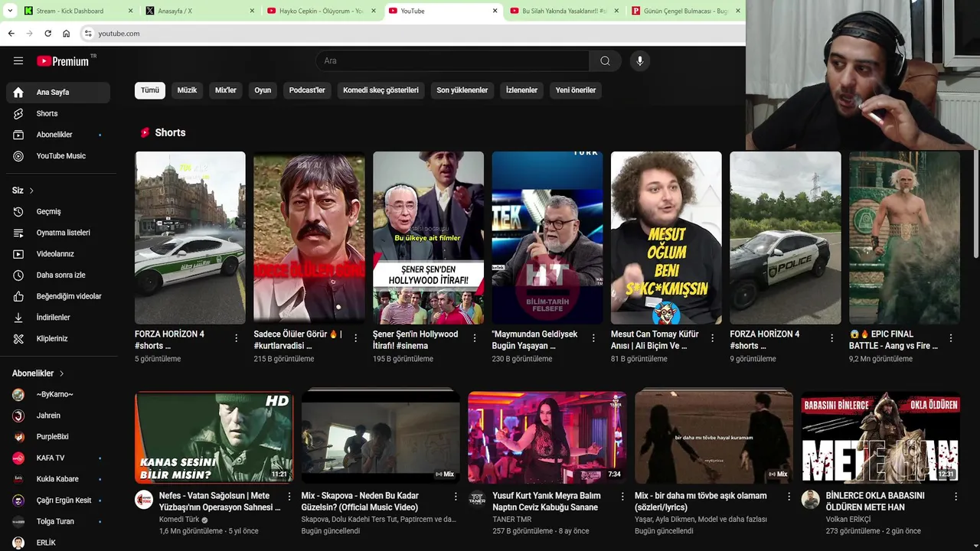Open Abonelikler feed in sidebar
The height and width of the screenshot is (551, 980).
point(58,135)
